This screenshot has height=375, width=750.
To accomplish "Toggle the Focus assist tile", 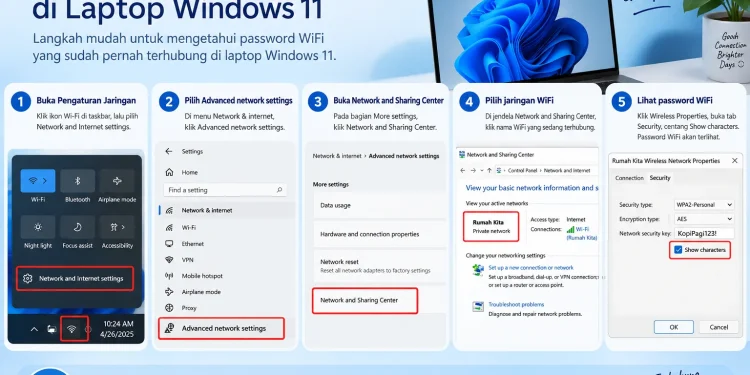I will click(x=77, y=227).
